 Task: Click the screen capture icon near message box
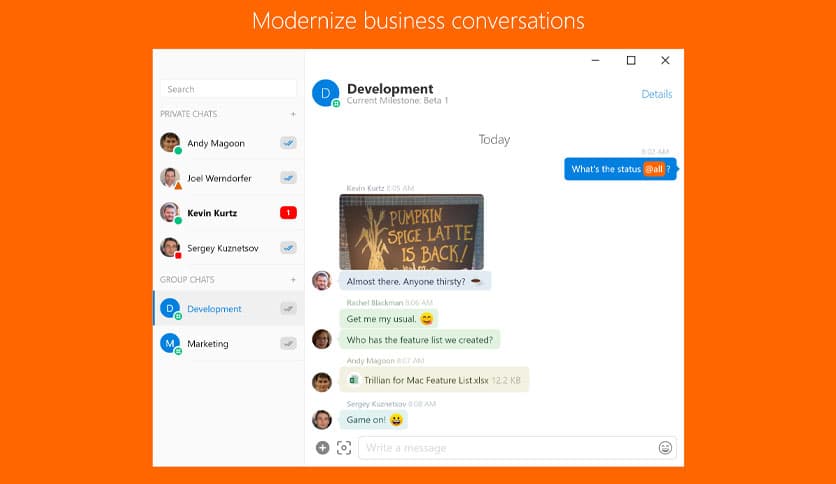(344, 448)
